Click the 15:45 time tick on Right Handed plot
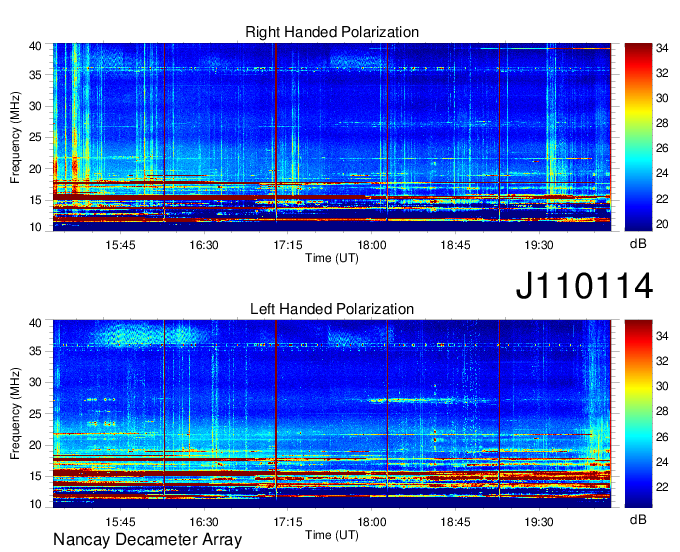The image size is (680, 552). point(121,245)
